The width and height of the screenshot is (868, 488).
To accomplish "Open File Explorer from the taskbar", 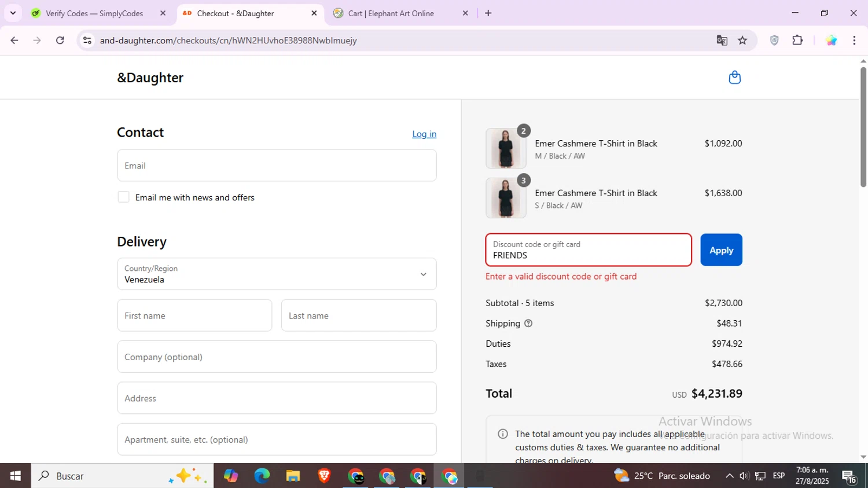I will 293,476.
